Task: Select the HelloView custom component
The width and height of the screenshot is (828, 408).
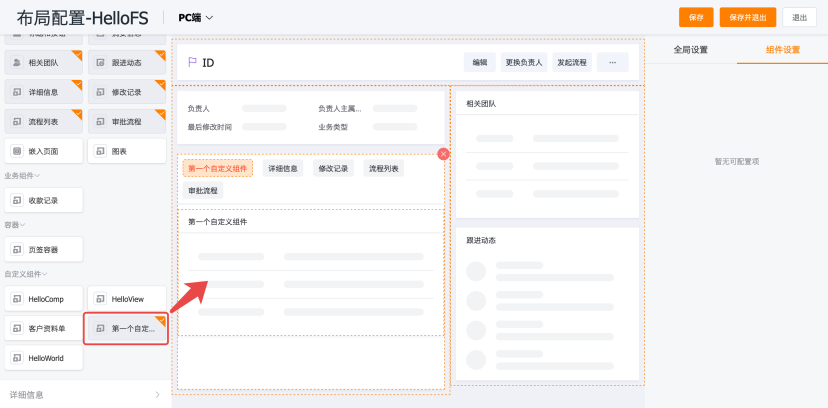Action: point(127,299)
